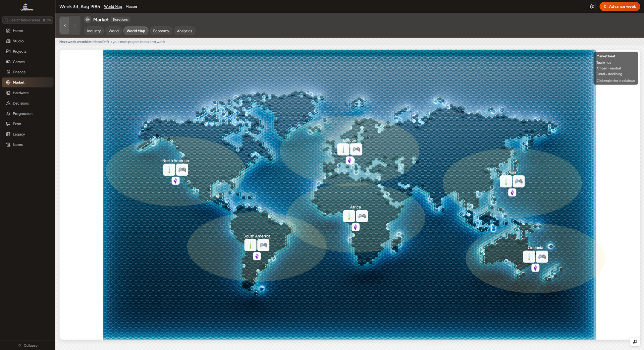This screenshot has width=644, height=350.
Task: Select the Industry tab
Action: [x=94, y=31]
